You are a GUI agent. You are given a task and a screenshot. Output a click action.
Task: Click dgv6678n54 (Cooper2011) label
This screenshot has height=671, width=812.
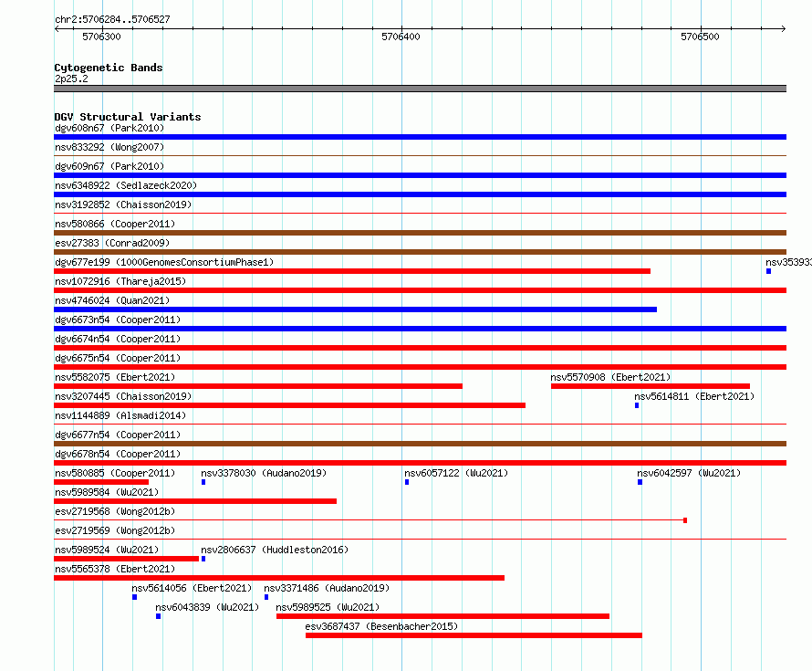pyautogui.click(x=118, y=454)
